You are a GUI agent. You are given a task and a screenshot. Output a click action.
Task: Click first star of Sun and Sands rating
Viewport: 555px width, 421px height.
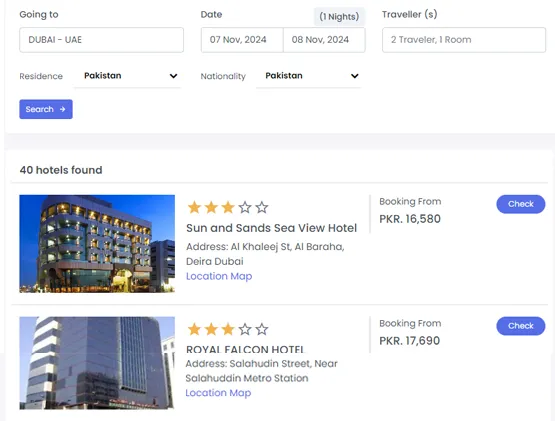[x=194, y=207]
